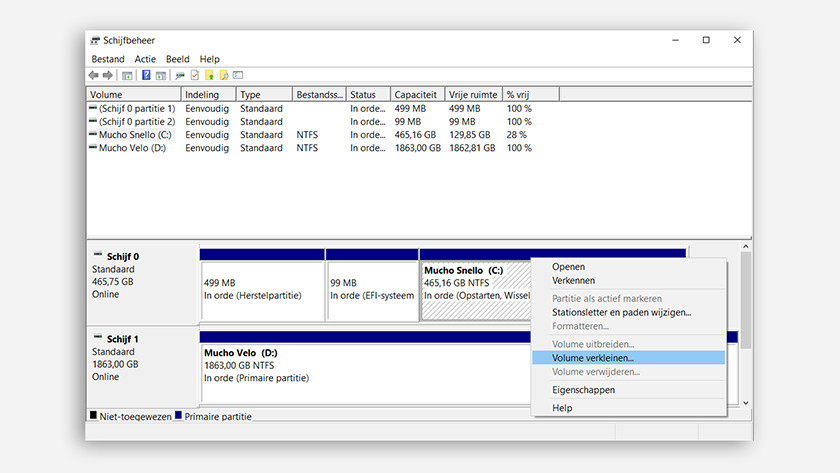Screen dimensions: 840x473
Task: Click the volume icon beside Mucho Velo (D:)
Action: (93, 147)
